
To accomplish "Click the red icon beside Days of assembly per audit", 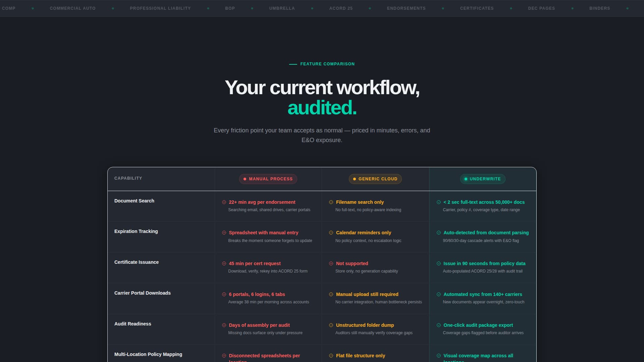I will 224,325.
